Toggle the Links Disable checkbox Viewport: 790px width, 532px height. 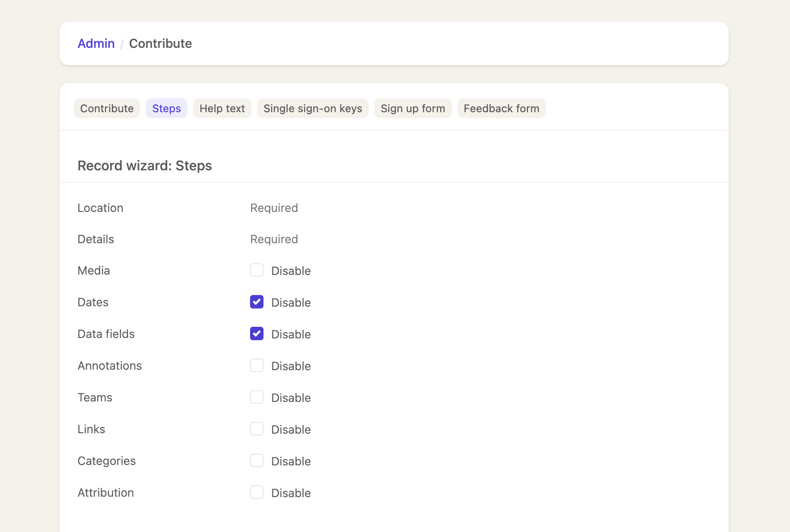(x=257, y=429)
